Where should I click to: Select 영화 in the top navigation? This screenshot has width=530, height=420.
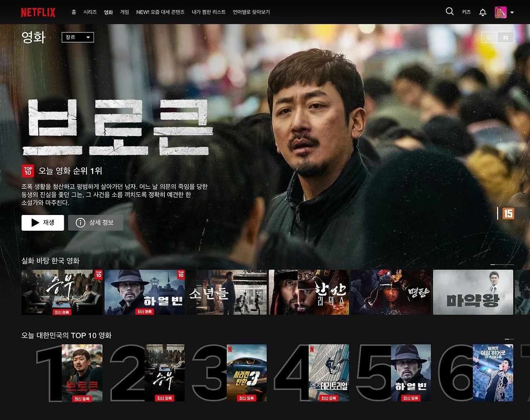pos(108,12)
